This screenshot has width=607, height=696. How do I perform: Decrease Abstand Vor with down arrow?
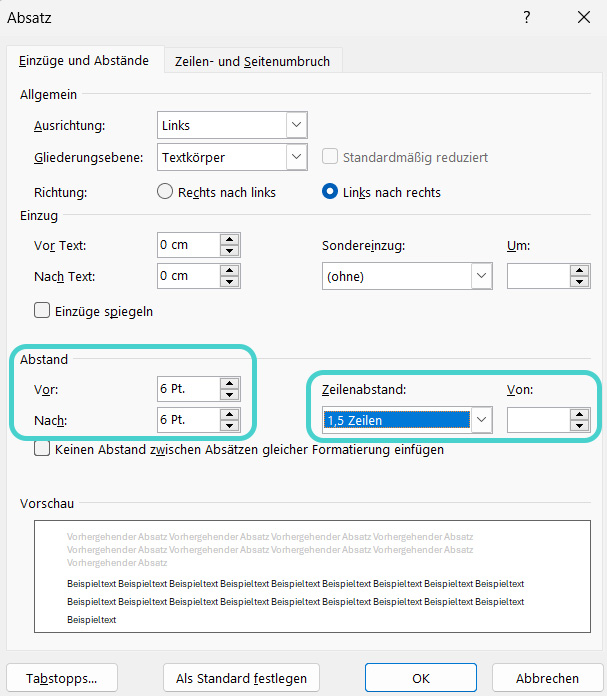tap(230, 395)
